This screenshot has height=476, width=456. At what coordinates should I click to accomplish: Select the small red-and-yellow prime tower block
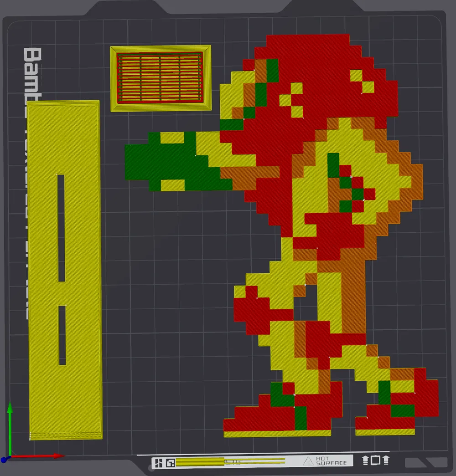click(x=160, y=78)
